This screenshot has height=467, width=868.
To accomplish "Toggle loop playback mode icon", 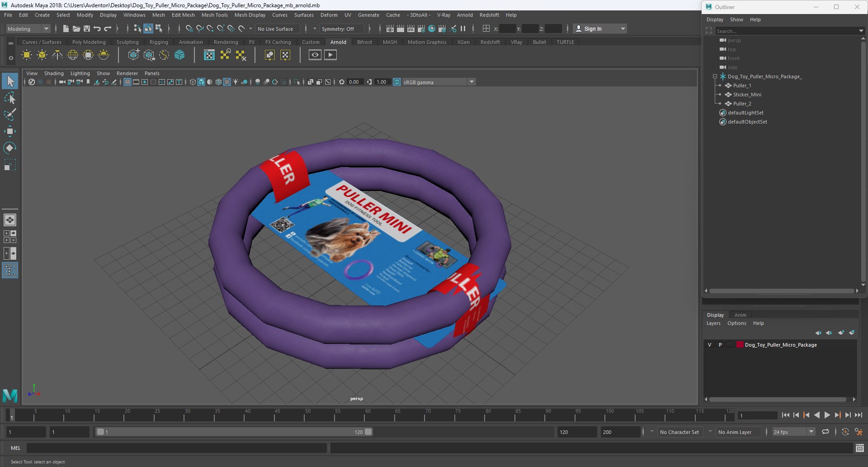I will 826,432.
